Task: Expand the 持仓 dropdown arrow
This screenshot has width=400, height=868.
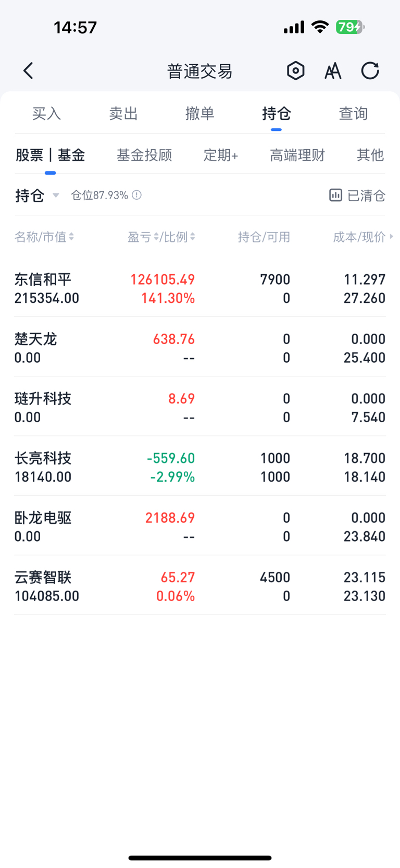Action: [x=56, y=195]
